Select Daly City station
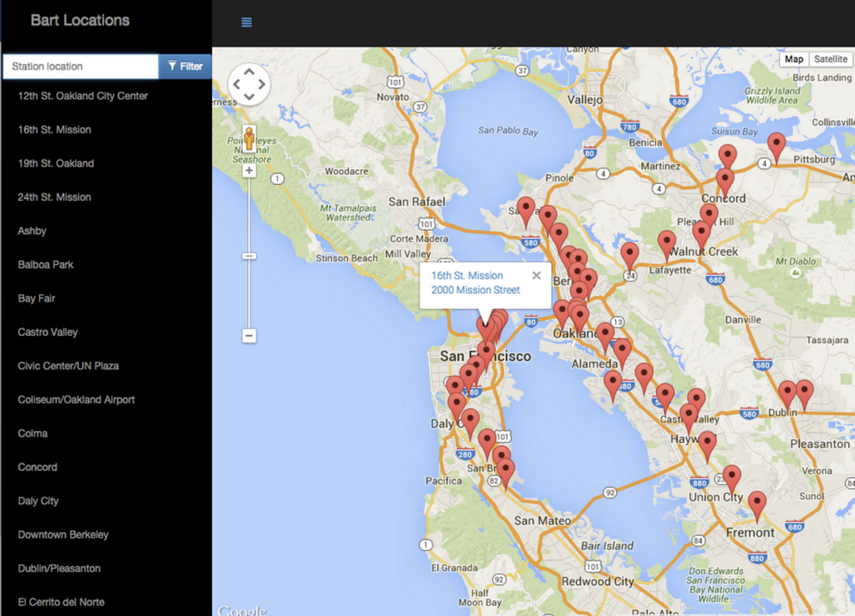Image resolution: width=855 pixels, height=616 pixels. tap(38, 501)
